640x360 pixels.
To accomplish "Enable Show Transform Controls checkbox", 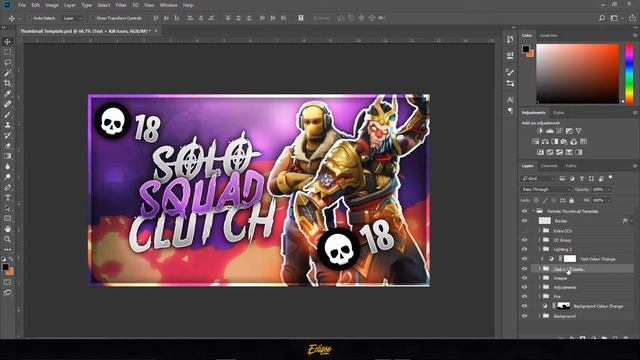I will tap(93, 18).
